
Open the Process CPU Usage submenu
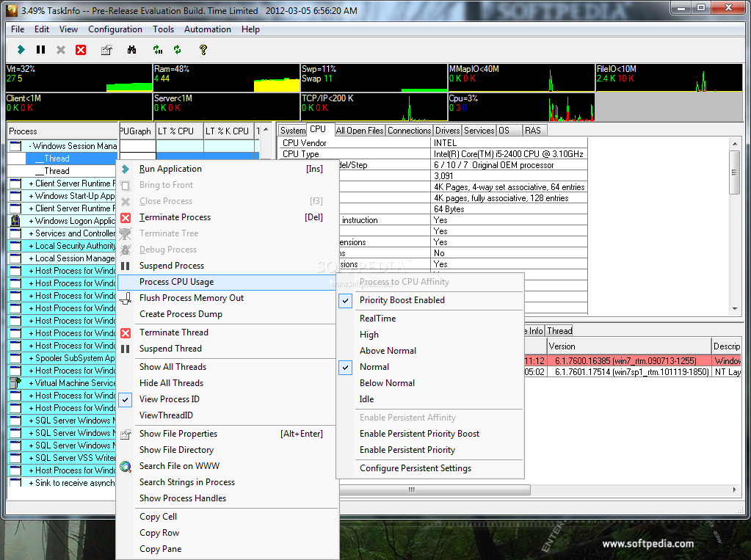click(x=227, y=282)
